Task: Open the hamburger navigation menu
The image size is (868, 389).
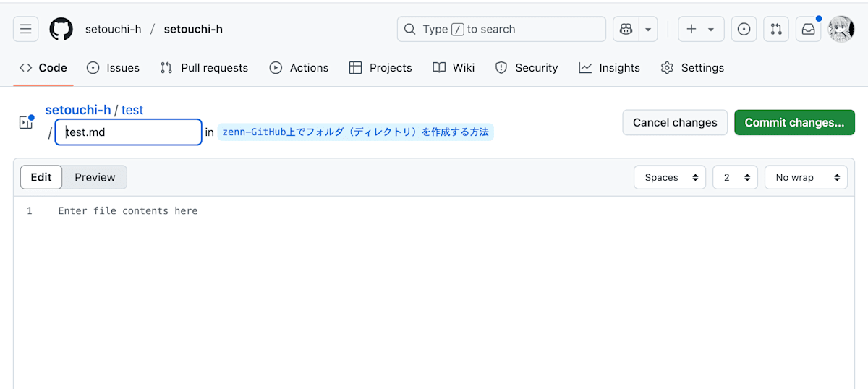Action: pyautogui.click(x=25, y=29)
